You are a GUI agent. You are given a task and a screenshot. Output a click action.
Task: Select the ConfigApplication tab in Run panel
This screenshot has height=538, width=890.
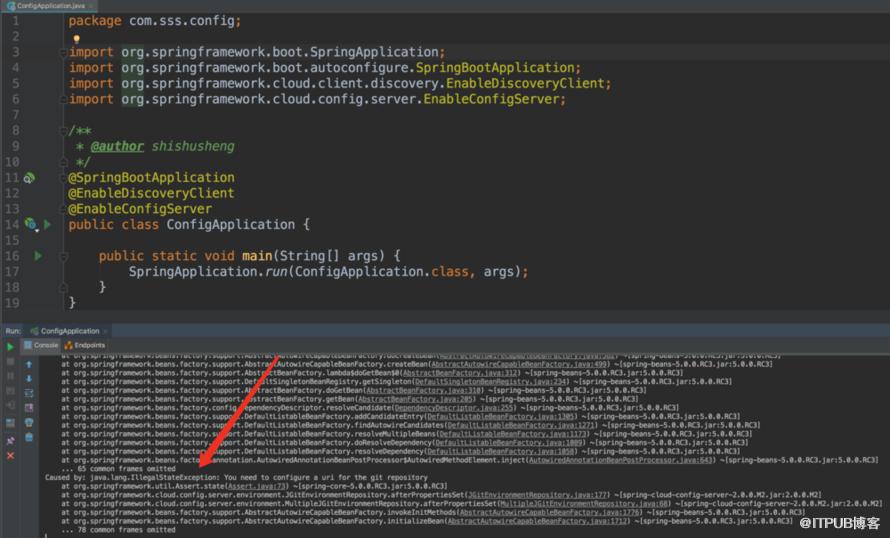click(69, 331)
